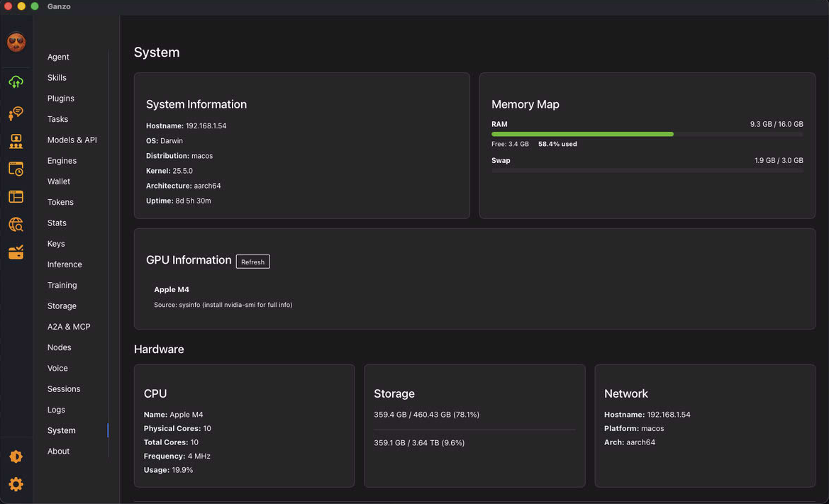Open the Skills menu item
The height and width of the screenshot is (504, 829).
tap(57, 78)
